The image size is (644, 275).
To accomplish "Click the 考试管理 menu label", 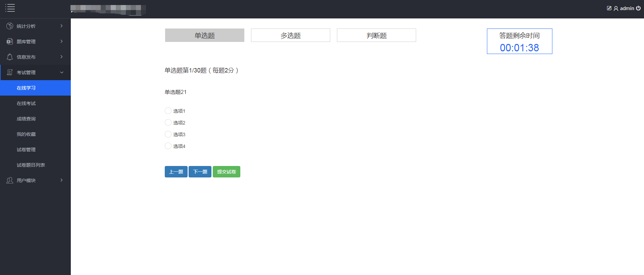I will pyautogui.click(x=26, y=72).
